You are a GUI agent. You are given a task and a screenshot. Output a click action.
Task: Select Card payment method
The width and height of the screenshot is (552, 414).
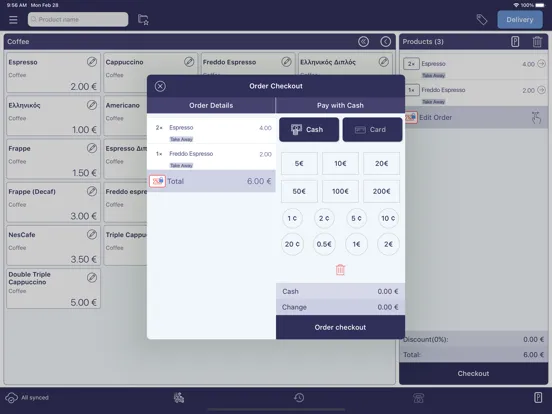tap(372, 130)
